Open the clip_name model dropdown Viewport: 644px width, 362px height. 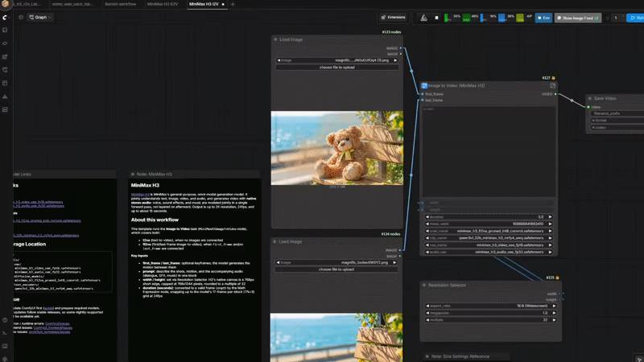tap(489, 238)
